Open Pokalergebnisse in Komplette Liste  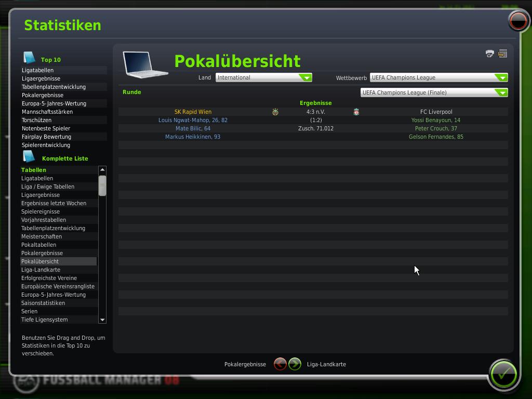click(42, 253)
